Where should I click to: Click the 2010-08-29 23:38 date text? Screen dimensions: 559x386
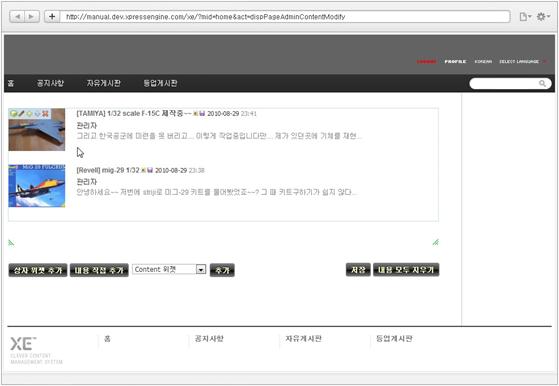tap(180, 170)
